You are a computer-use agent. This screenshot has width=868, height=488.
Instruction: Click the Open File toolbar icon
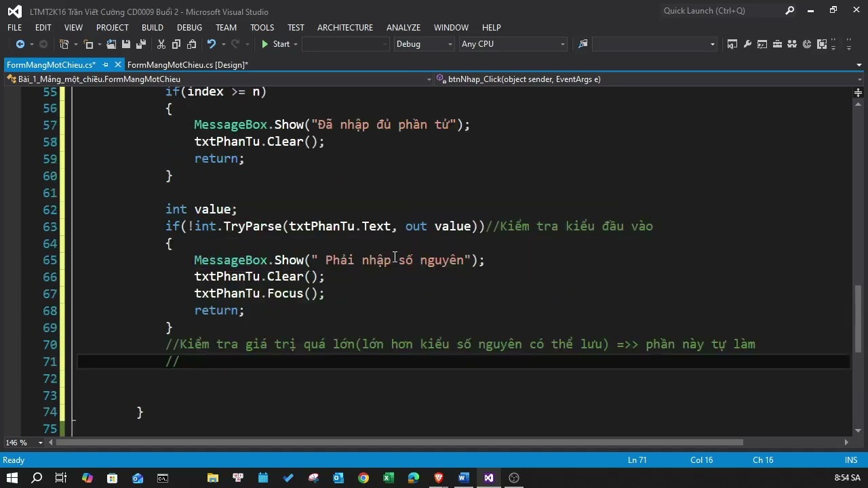111,44
